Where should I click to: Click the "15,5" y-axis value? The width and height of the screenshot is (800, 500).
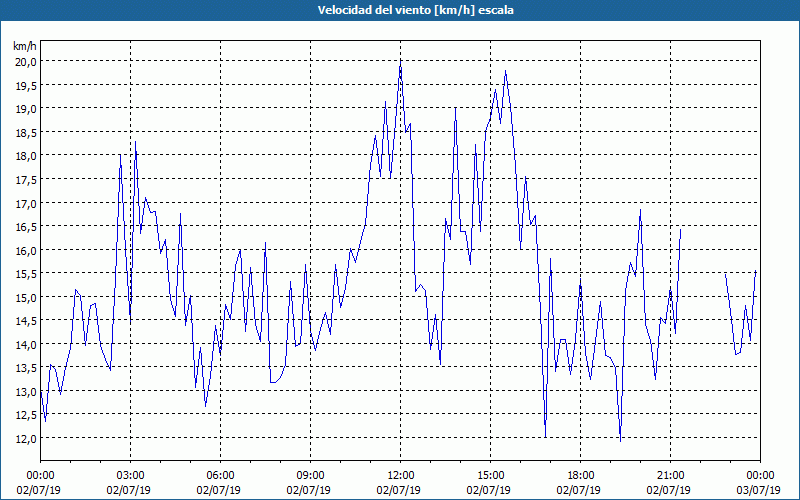(x=27, y=274)
